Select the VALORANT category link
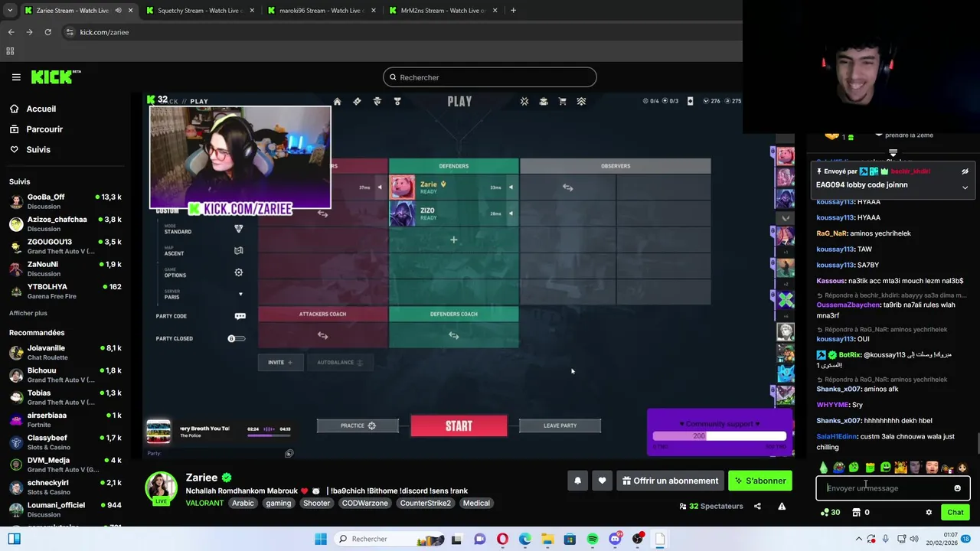Image resolution: width=980 pixels, height=551 pixels. point(204,503)
